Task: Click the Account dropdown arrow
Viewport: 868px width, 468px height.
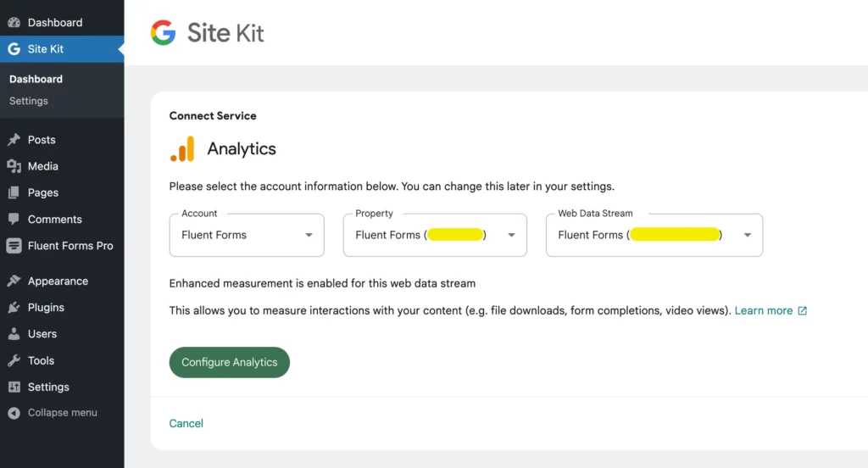Action: pyautogui.click(x=309, y=235)
